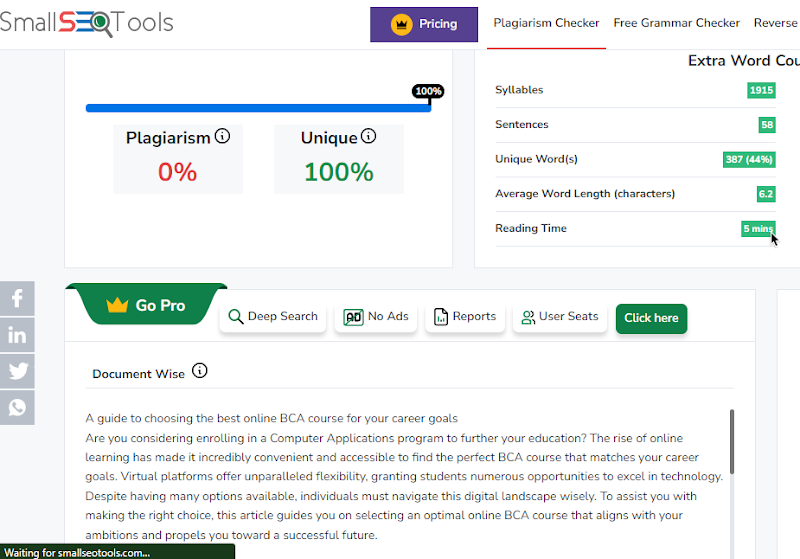Share the report on LinkedIn
800x559 pixels.
pyautogui.click(x=17, y=335)
